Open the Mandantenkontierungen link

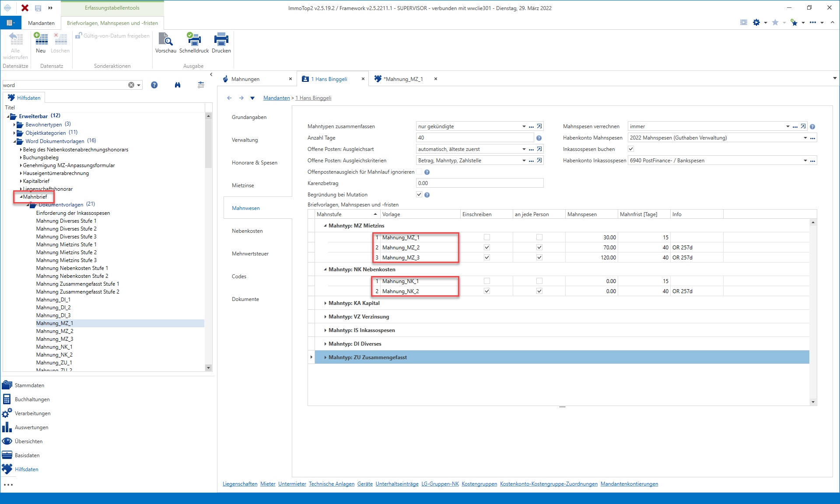tap(629, 484)
